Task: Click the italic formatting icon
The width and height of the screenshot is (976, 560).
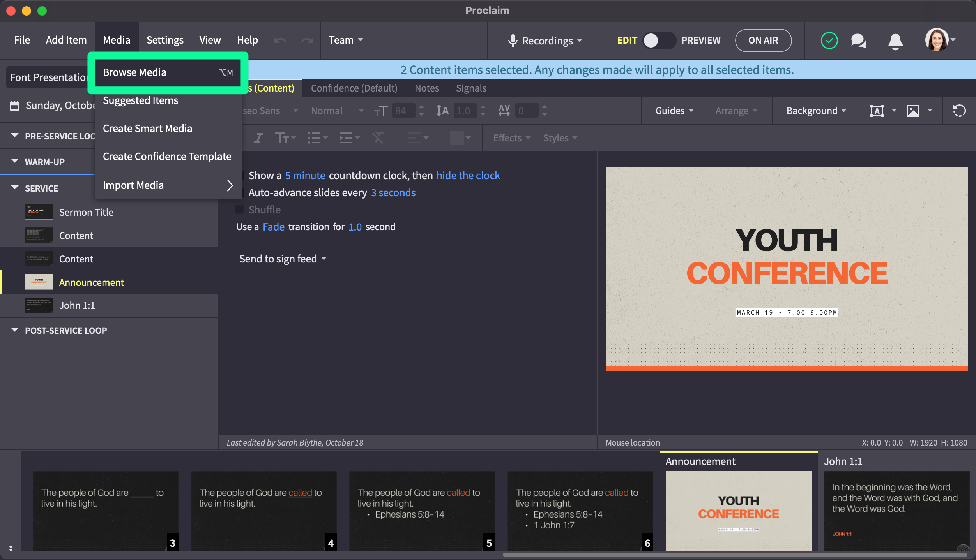Action: tap(258, 138)
